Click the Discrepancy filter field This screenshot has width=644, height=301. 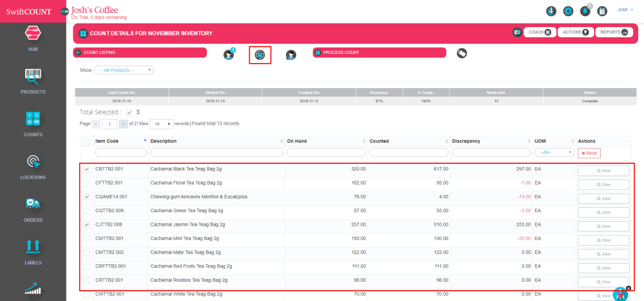[491, 152]
